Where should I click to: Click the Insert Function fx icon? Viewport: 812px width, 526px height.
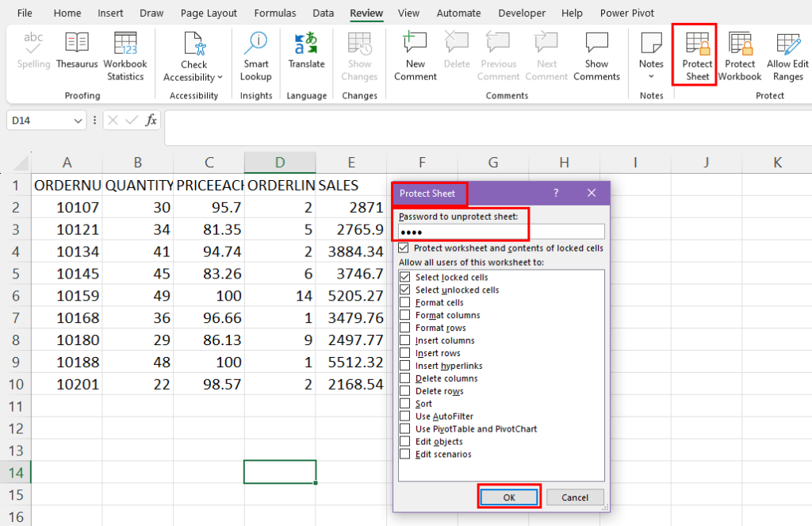[x=151, y=121]
